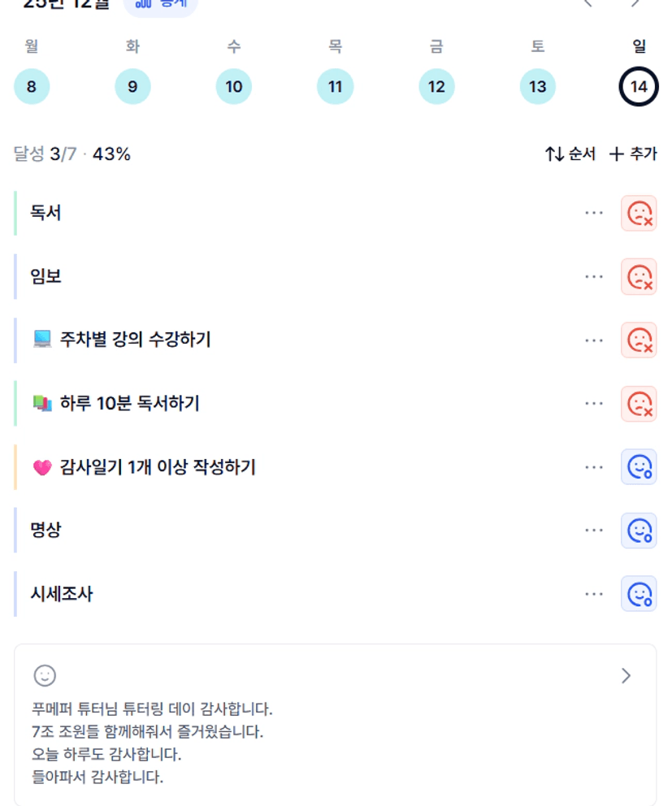The width and height of the screenshot is (672, 806).
Task: Switch to Thursday the 11th
Action: [335, 87]
